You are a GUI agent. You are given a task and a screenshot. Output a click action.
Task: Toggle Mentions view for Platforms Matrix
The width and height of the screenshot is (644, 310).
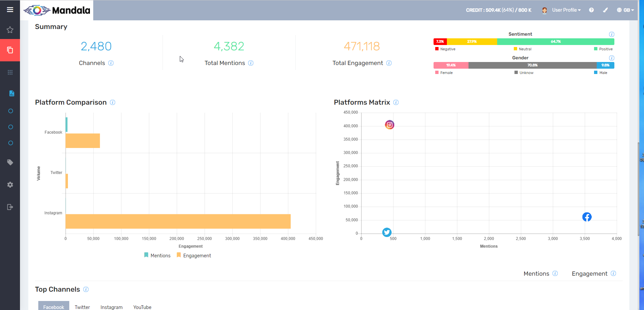pos(536,273)
